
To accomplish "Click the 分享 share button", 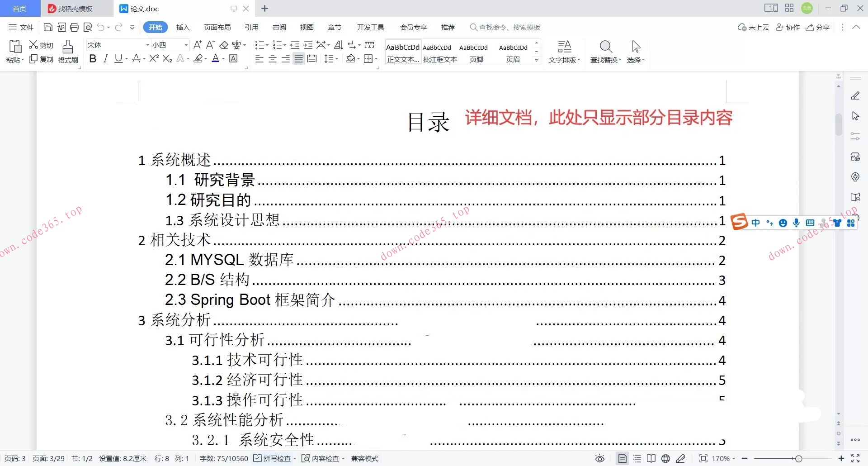I will click(x=818, y=27).
